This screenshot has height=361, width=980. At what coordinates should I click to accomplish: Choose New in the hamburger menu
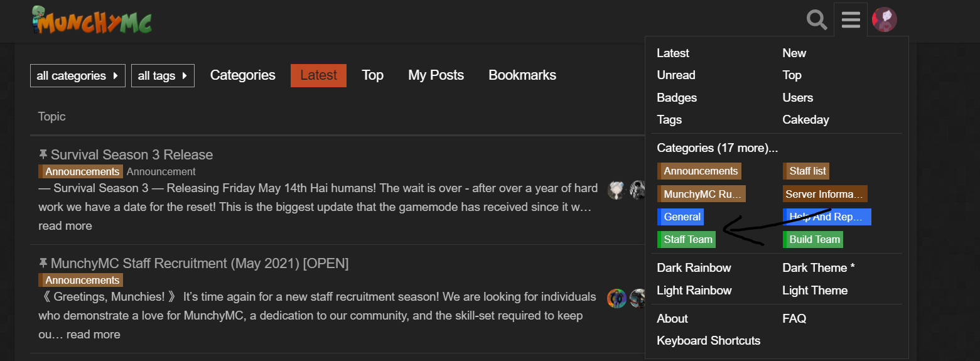(794, 53)
